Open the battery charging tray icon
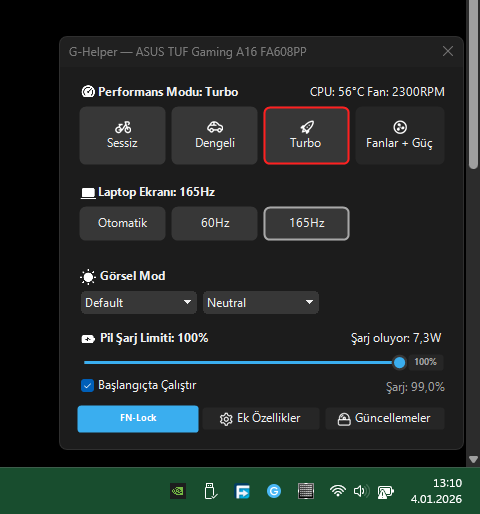The width and height of the screenshot is (480, 514). [386, 492]
